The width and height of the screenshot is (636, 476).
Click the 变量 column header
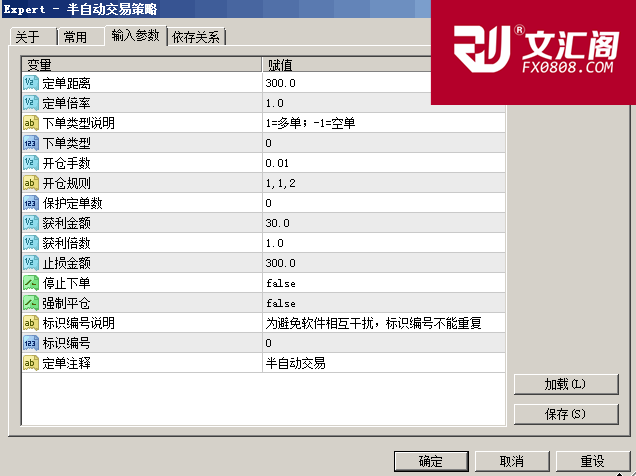point(140,64)
